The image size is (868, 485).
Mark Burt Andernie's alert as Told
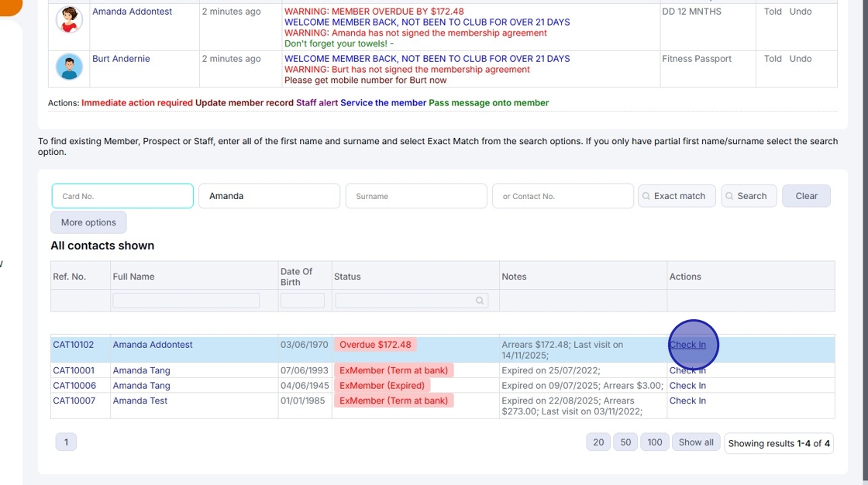point(773,59)
